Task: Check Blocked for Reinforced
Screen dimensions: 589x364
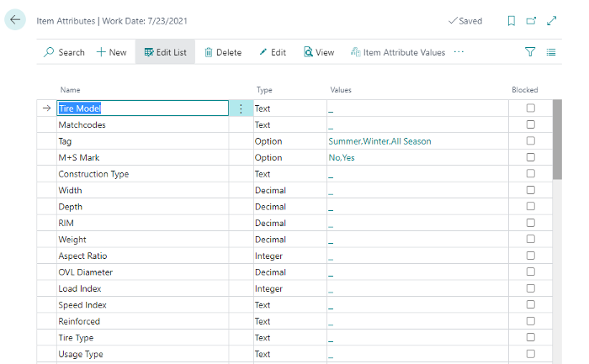Action: pyautogui.click(x=530, y=321)
